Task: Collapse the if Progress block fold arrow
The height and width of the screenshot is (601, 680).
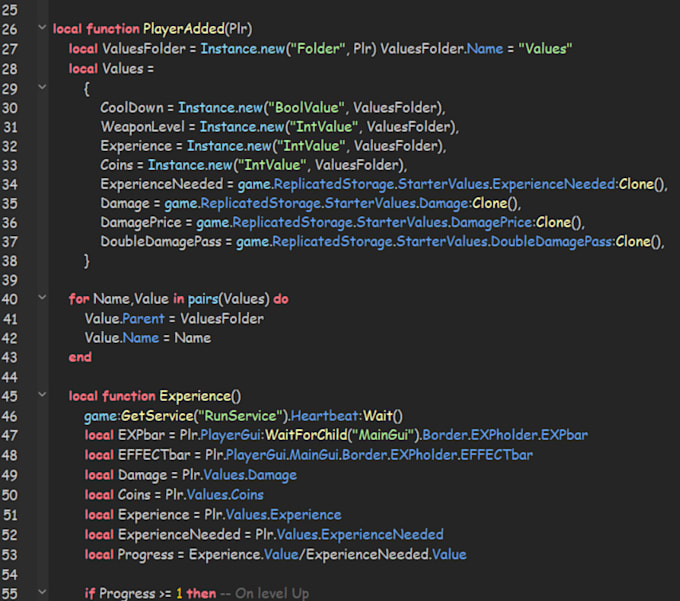Action: [42, 591]
